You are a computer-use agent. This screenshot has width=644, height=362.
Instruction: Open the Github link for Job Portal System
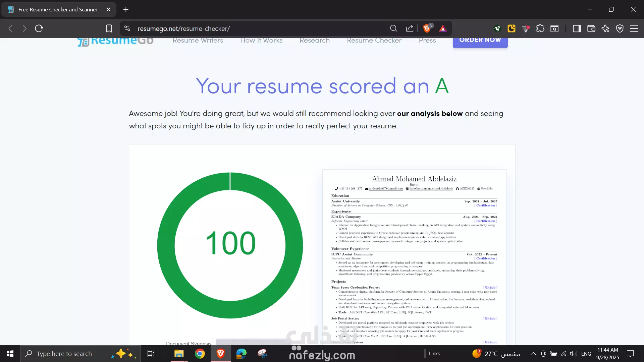[x=490, y=319]
